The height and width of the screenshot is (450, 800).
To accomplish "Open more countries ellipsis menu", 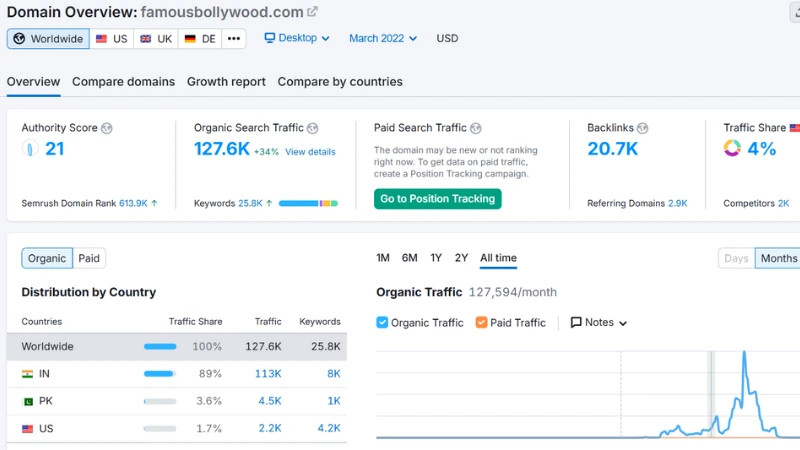I will coord(234,39).
